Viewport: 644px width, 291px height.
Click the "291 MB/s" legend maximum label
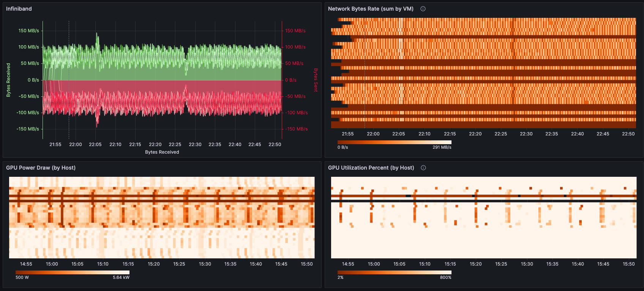click(x=442, y=147)
